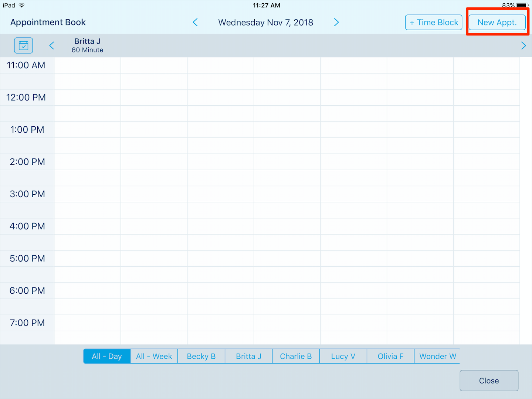Viewport: 532px width, 399px height.
Task: Switch to All - Day view
Action: [x=107, y=356]
